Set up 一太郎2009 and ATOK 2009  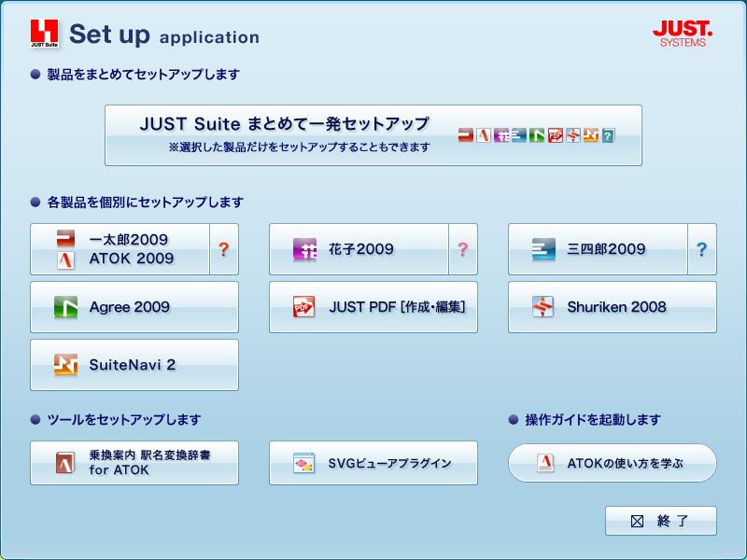[120, 249]
